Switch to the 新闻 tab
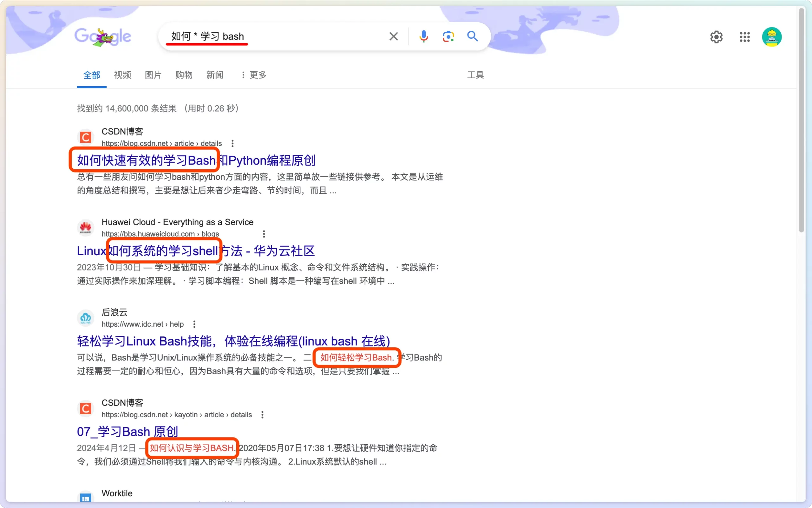Image resolution: width=812 pixels, height=508 pixels. pyautogui.click(x=215, y=75)
